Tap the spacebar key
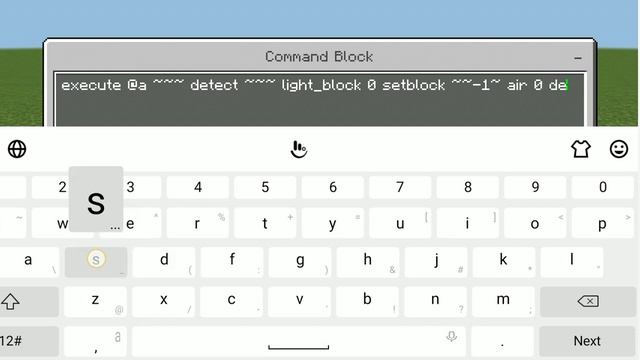Viewport: 640px width, 360px height. 298,341
